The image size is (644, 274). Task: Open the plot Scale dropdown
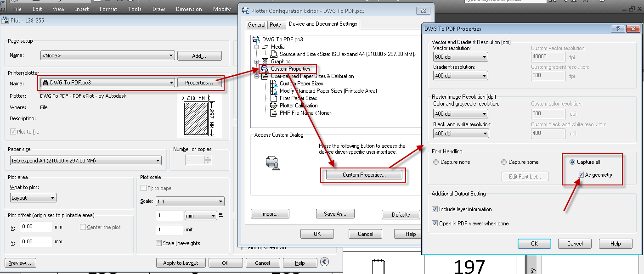pyautogui.click(x=190, y=201)
